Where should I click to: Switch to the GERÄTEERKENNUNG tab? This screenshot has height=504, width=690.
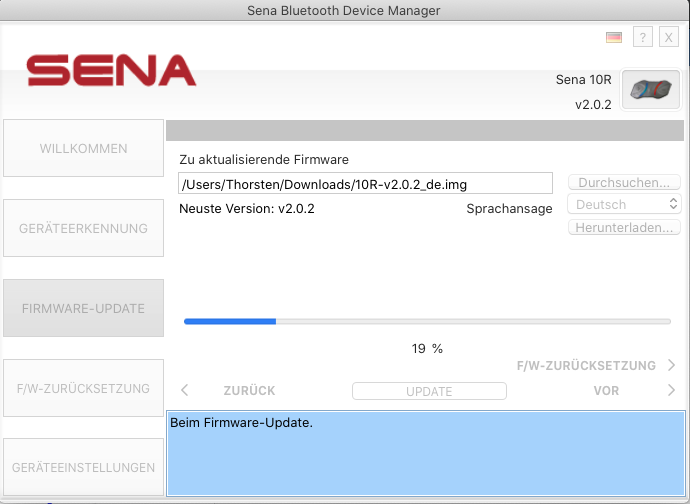(84, 228)
